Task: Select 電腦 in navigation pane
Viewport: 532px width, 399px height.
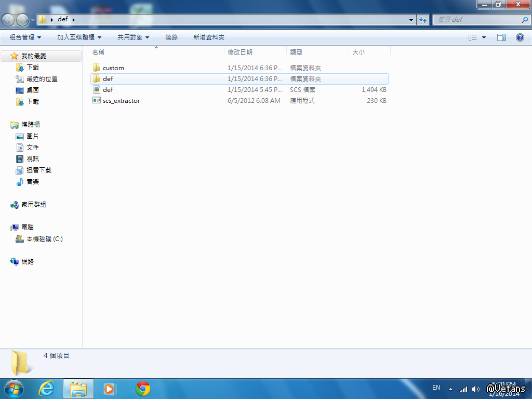Action: pyautogui.click(x=28, y=228)
